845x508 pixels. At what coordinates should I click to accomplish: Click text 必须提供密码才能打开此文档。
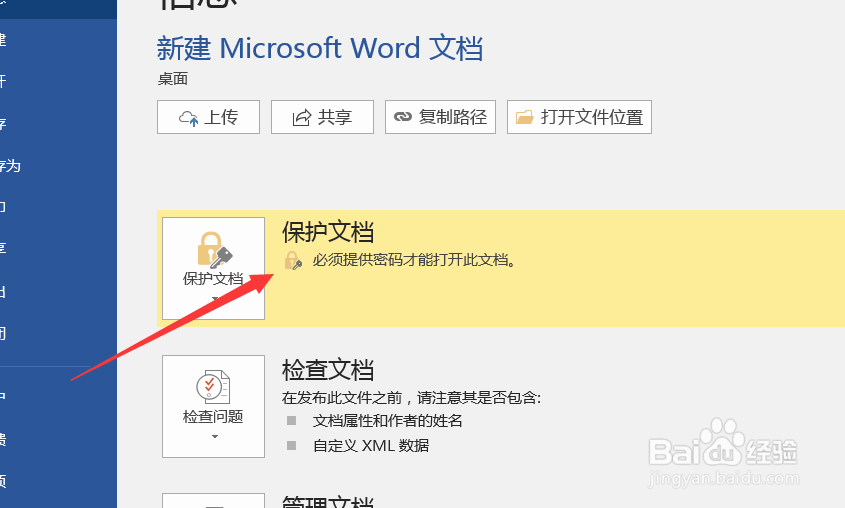pos(414,260)
